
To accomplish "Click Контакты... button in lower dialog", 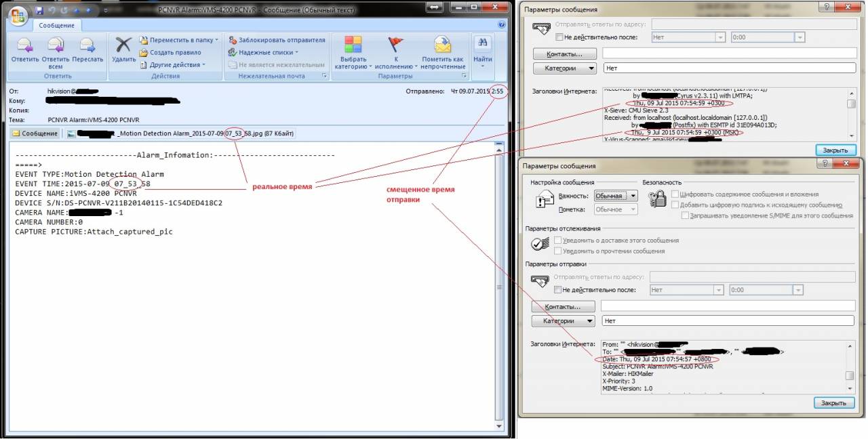I will 564,306.
